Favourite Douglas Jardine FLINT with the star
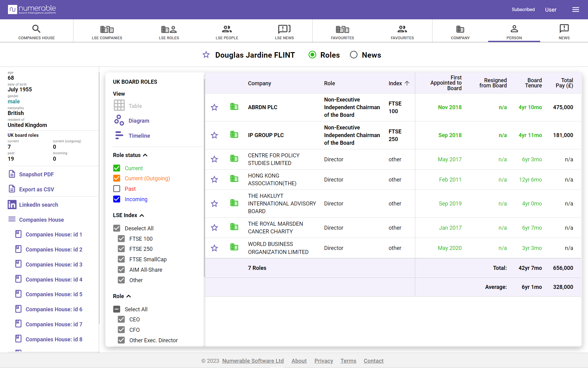The height and width of the screenshot is (368, 588). click(x=206, y=55)
